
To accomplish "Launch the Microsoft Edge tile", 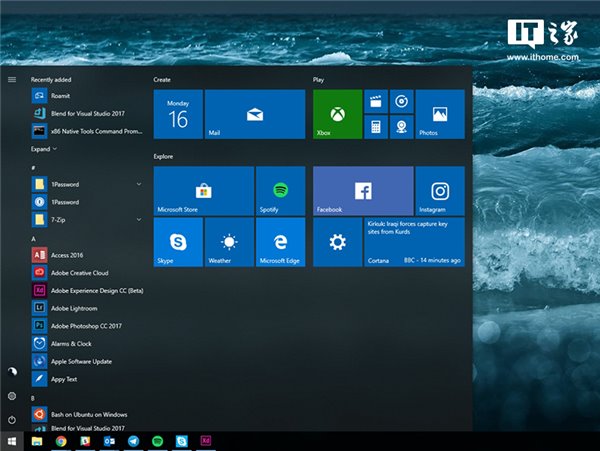I will (281, 242).
